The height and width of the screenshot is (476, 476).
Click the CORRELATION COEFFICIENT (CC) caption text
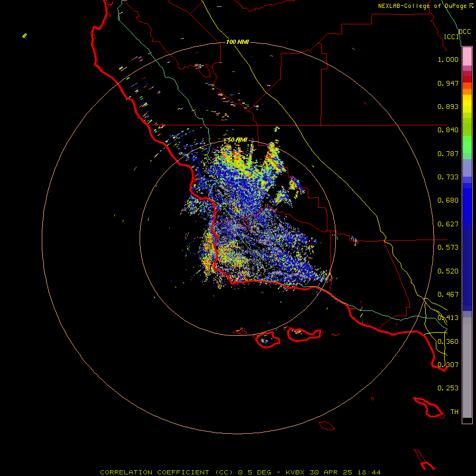point(167,472)
